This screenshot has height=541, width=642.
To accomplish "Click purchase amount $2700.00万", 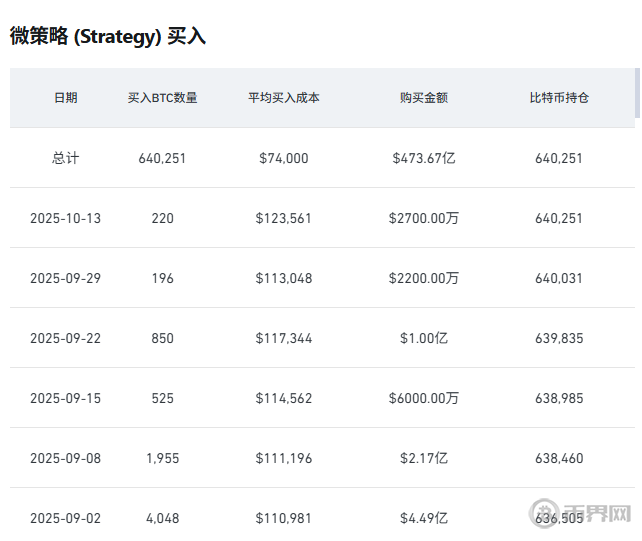I will pyautogui.click(x=424, y=218).
